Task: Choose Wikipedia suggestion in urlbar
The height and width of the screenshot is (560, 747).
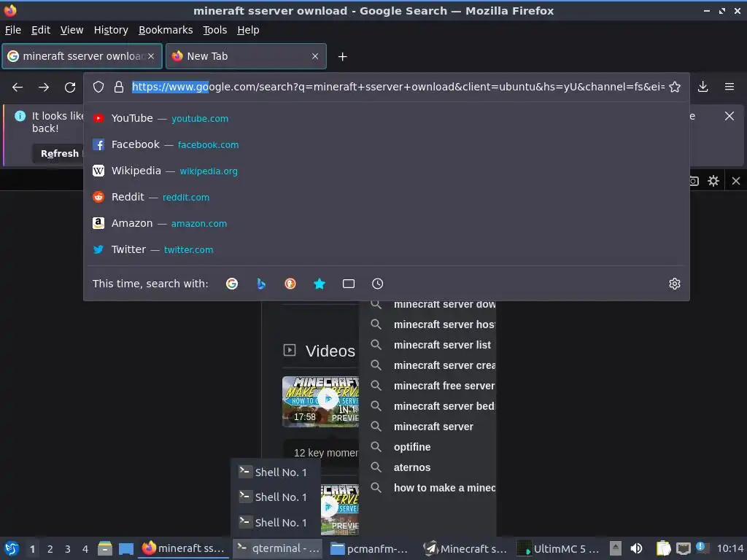Action: (x=387, y=171)
